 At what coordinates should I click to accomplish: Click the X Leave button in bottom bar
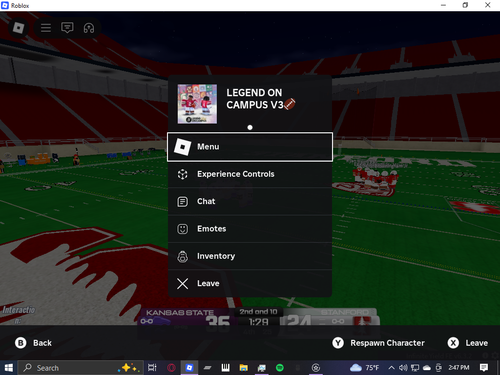tap(468, 343)
